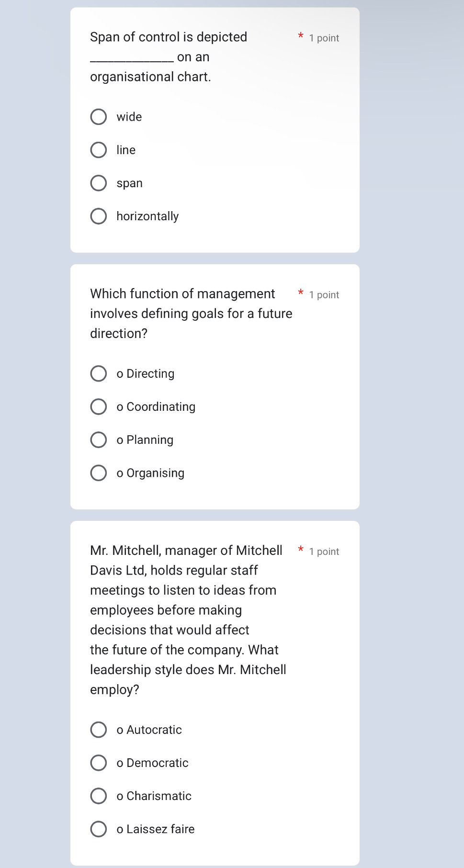Click the required asterisk on management question
The image size is (464, 868).
(x=301, y=293)
